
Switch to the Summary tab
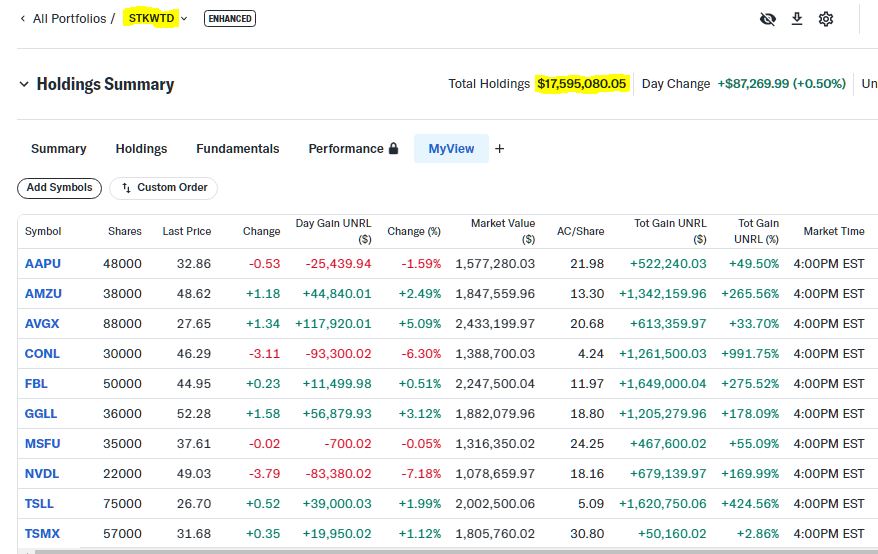point(59,149)
